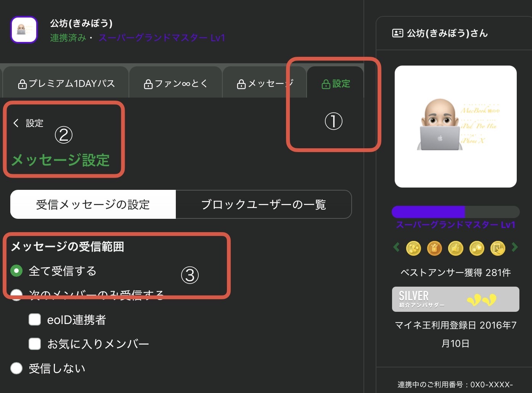Click the gold thumbs-up badge
532x393 pixels.
click(x=455, y=248)
